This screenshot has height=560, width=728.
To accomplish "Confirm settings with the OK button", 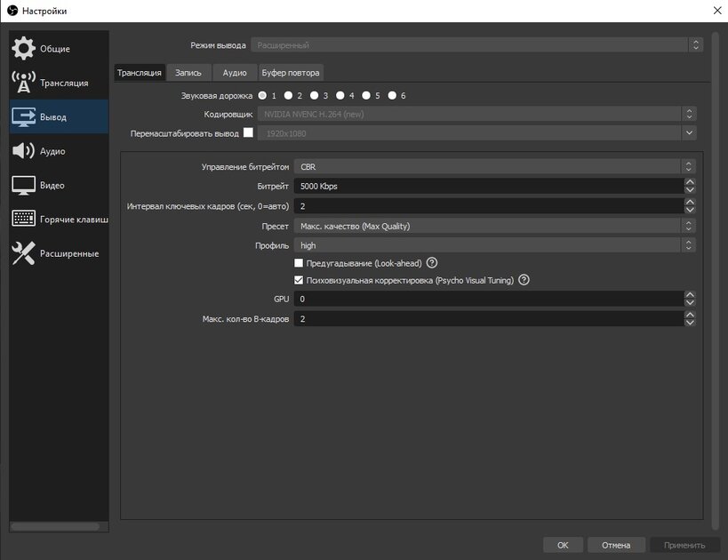I will click(x=563, y=545).
